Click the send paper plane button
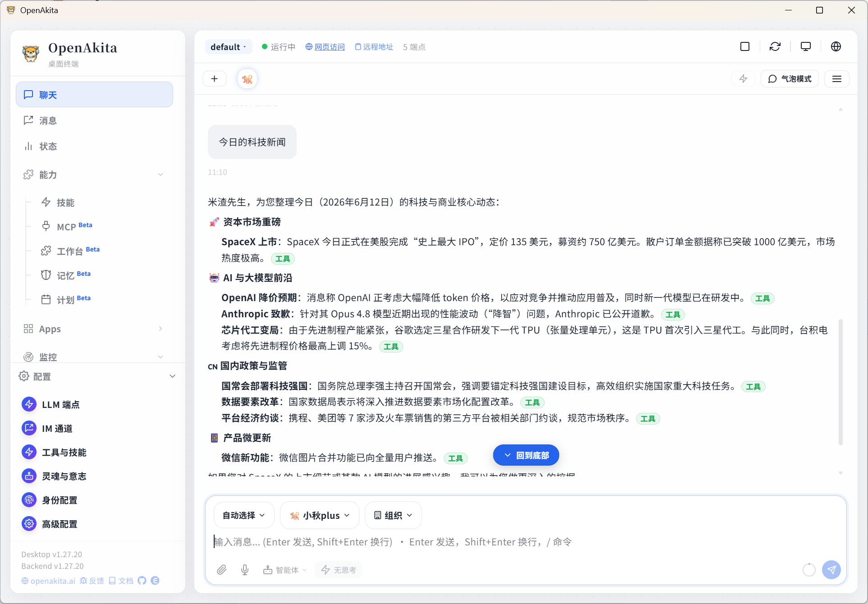 (x=831, y=570)
